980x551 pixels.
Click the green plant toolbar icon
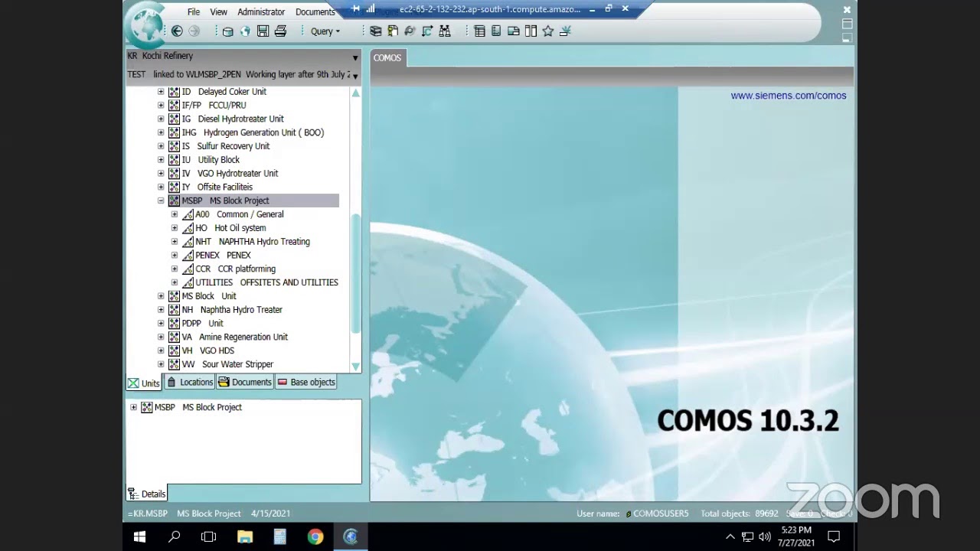pos(566,31)
